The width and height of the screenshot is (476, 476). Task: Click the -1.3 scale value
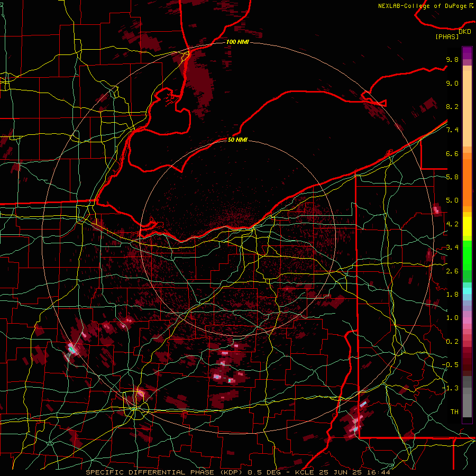451,389
